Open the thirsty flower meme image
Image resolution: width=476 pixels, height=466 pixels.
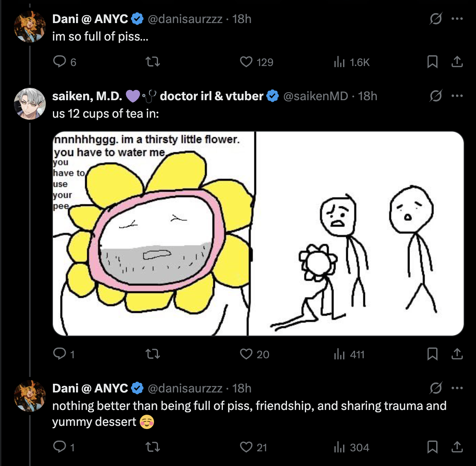[x=258, y=233]
